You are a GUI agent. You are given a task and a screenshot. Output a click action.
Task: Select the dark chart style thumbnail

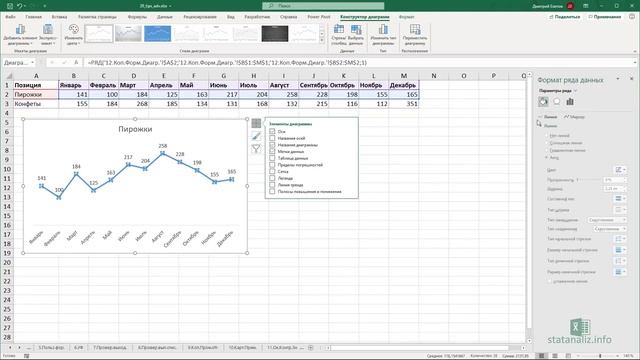point(275,33)
